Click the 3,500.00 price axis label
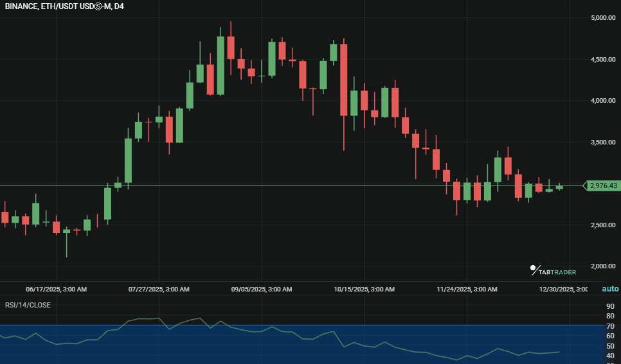 (x=602, y=143)
